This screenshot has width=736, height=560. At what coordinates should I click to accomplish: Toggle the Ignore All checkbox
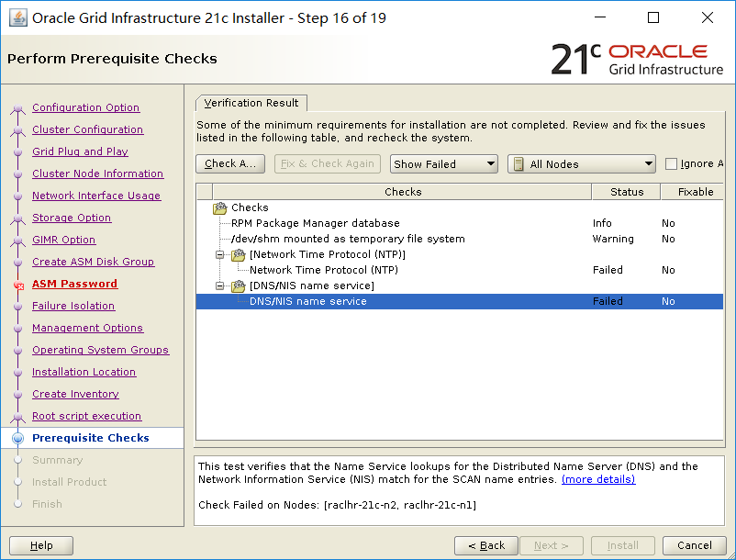[x=671, y=163]
